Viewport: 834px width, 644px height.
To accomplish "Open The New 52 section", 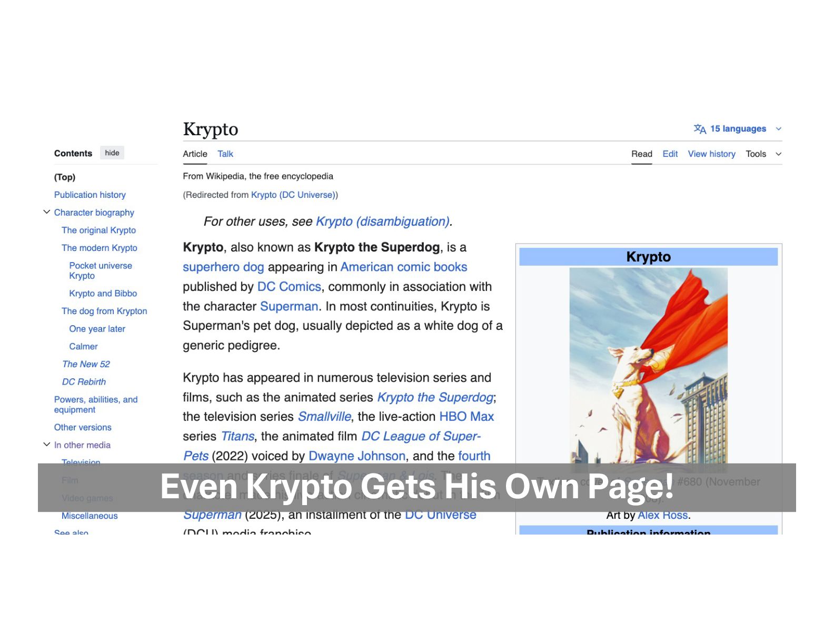I will (86, 364).
